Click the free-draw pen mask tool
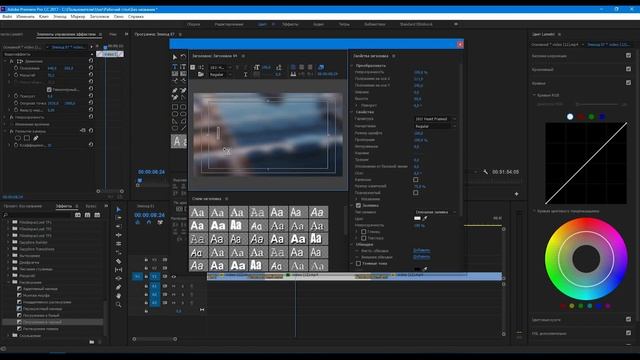This screenshot has width=640, height=360. pyautogui.click(x=36, y=138)
